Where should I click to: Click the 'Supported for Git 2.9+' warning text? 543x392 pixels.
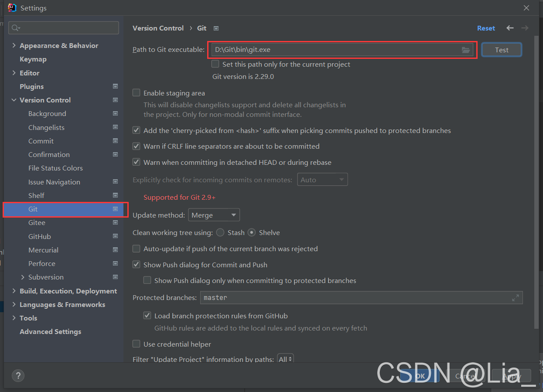click(x=180, y=197)
